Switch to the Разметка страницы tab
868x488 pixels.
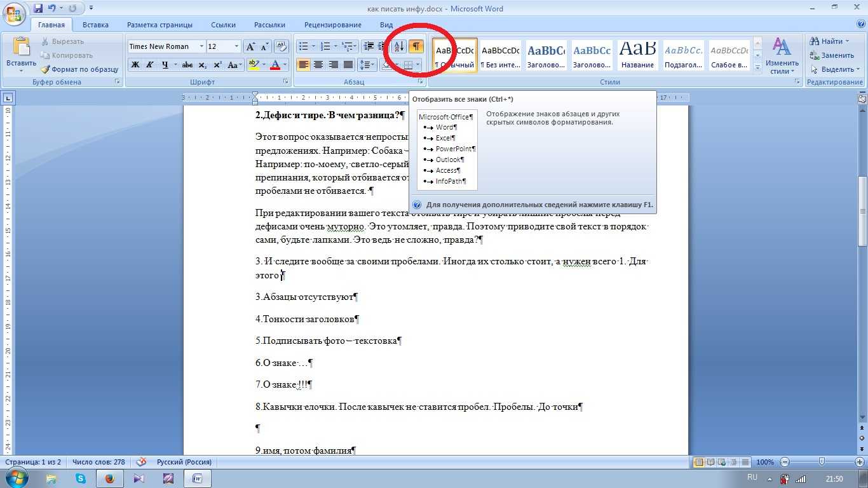coord(159,25)
